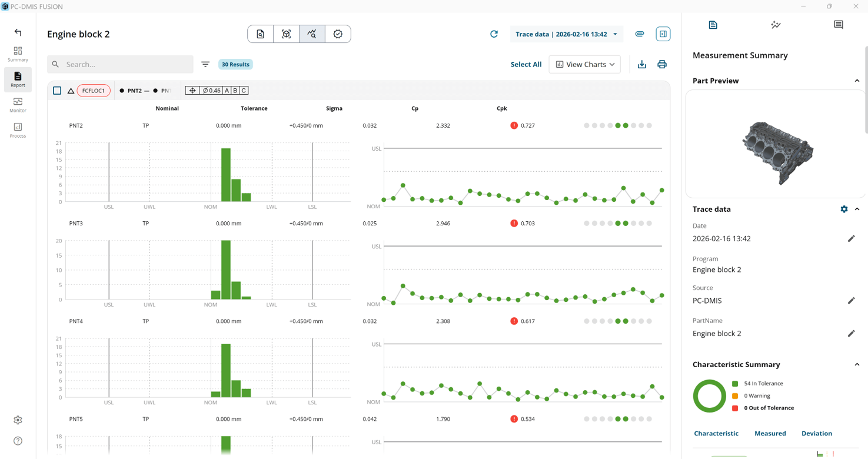The height and width of the screenshot is (459, 868).
Task: Go back using the return arrow
Action: pos(18,32)
